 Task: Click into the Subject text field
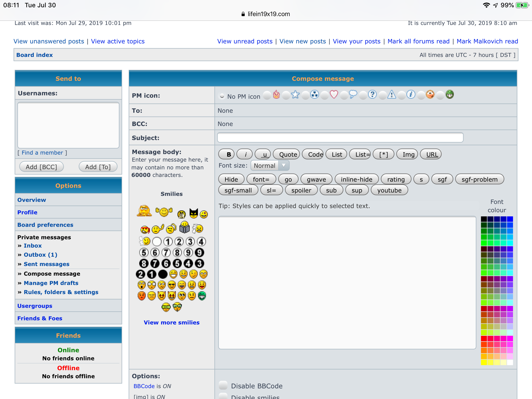pyautogui.click(x=340, y=138)
